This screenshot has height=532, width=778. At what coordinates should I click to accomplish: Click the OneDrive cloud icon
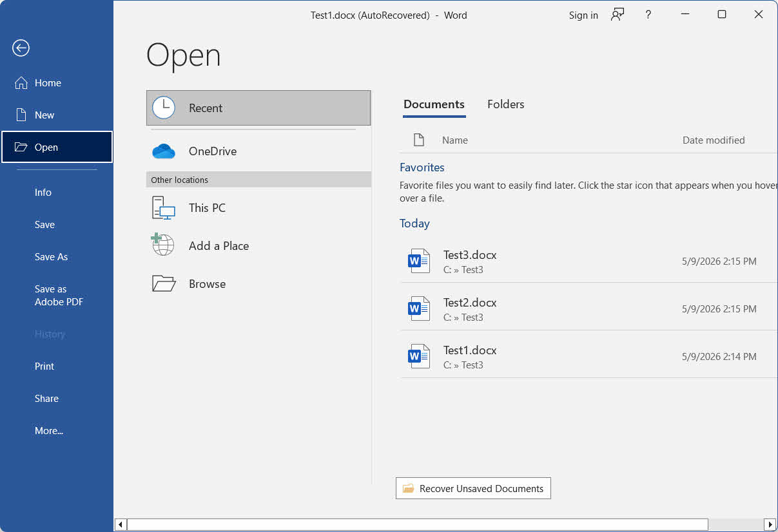click(164, 151)
